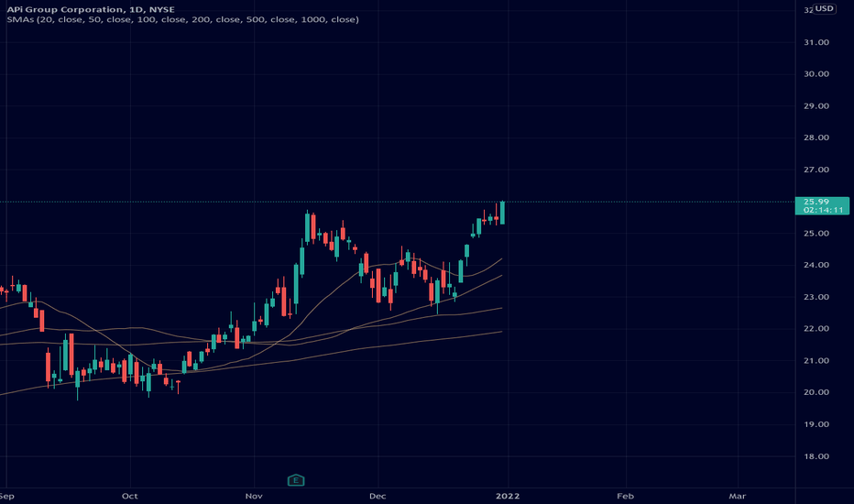Image resolution: width=854 pixels, height=504 pixels.
Task: Click the Nov date label on time axis
Action: (x=254, y=497)
